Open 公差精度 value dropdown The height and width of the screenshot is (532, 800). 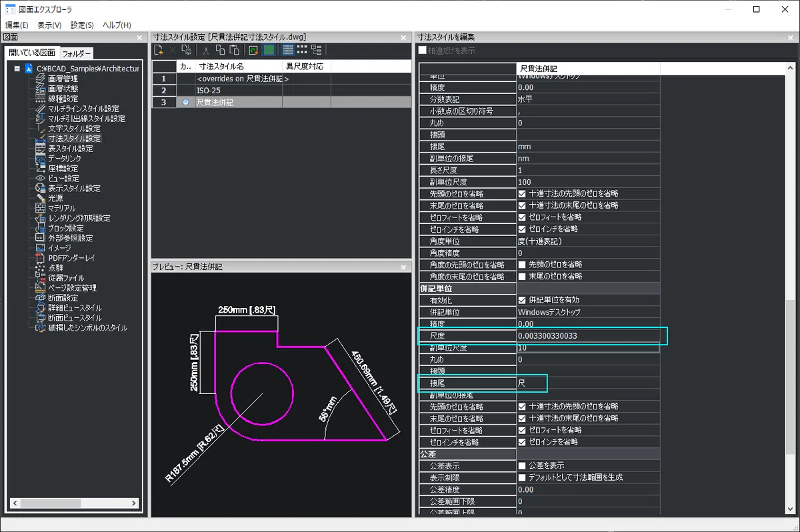tap(588, 489)
